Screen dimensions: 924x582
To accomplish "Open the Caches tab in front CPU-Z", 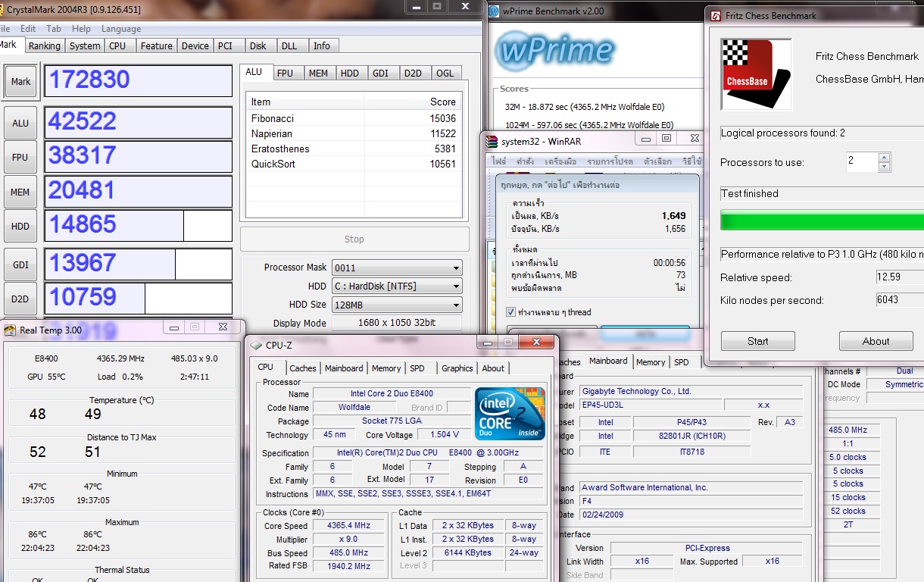I will (303, 368).
